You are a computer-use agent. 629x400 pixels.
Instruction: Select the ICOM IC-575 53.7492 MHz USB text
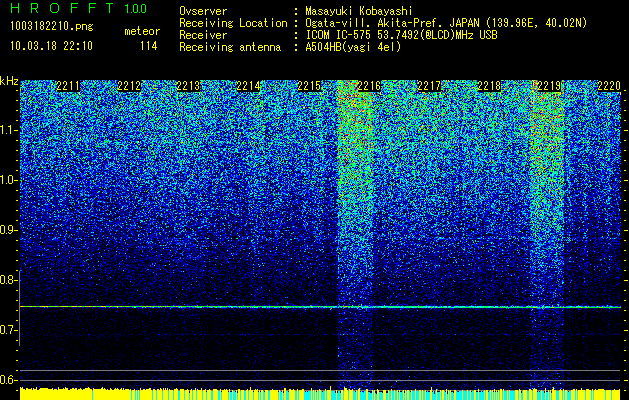401,35
